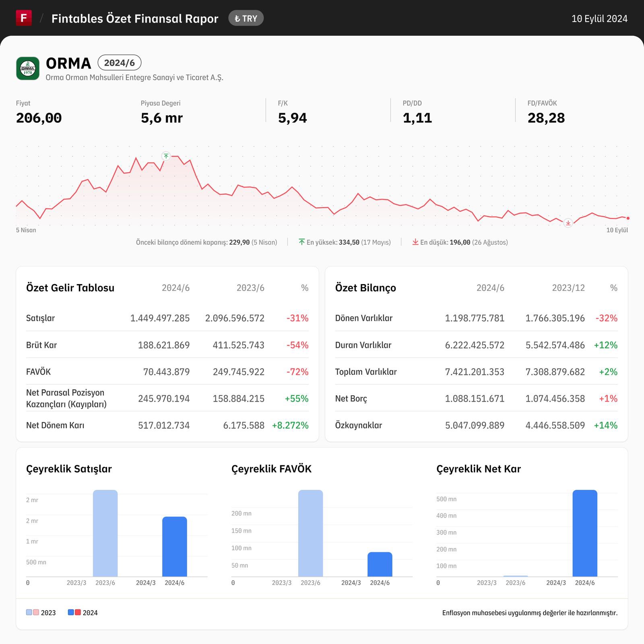Image resolution: width=644 pixels, height=644 pixels.
Task: Click the Fiyat value 206,00
Action: (39, 118)
